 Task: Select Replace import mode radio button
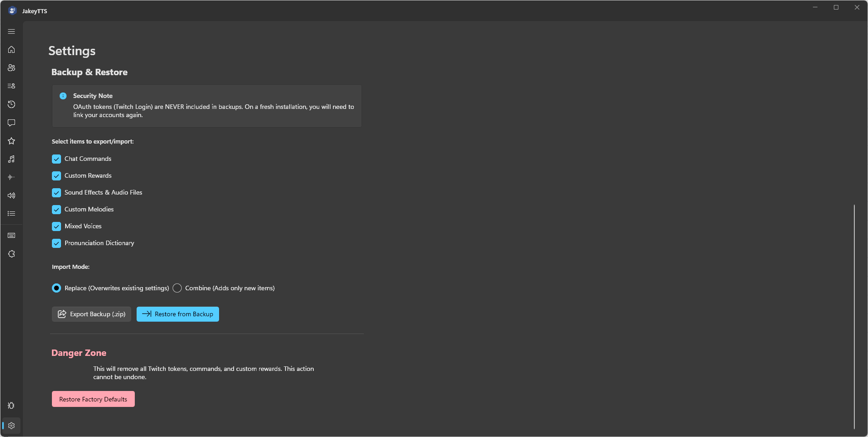click(56, 288)
